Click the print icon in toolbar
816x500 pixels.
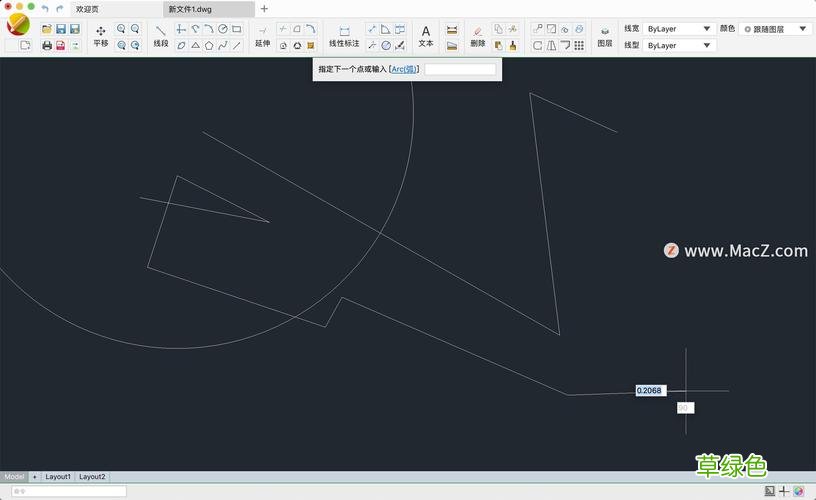click(46, 45)
